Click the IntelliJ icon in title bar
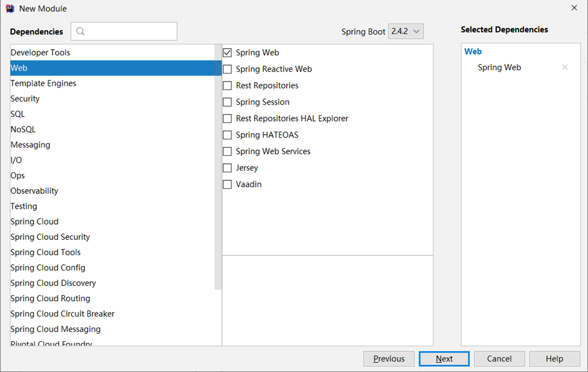 point(10,8)
